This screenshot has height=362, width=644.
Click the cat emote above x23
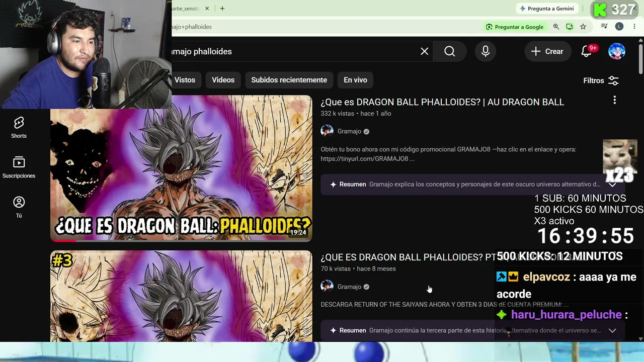tap(620, 156)
